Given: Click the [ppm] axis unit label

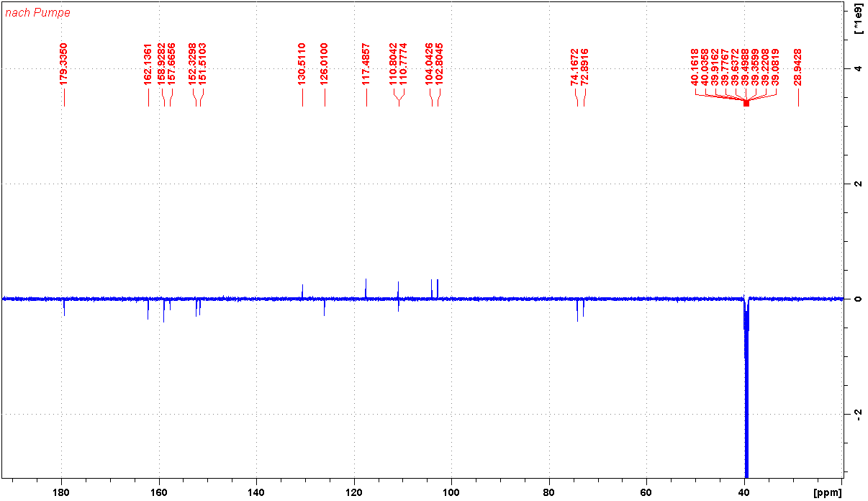Looking at the screenshot, I should tap(826, 493).
